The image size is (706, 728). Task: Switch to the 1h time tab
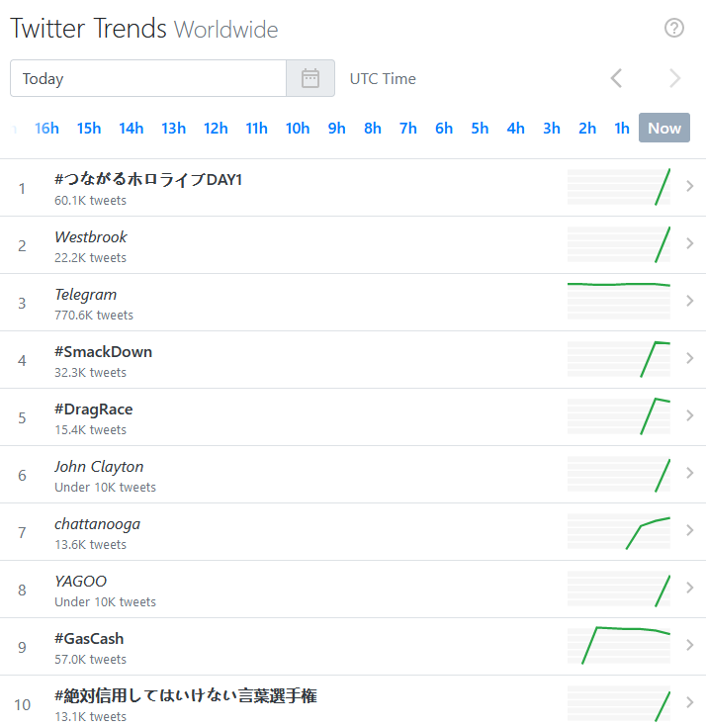[x=622, y=129]
